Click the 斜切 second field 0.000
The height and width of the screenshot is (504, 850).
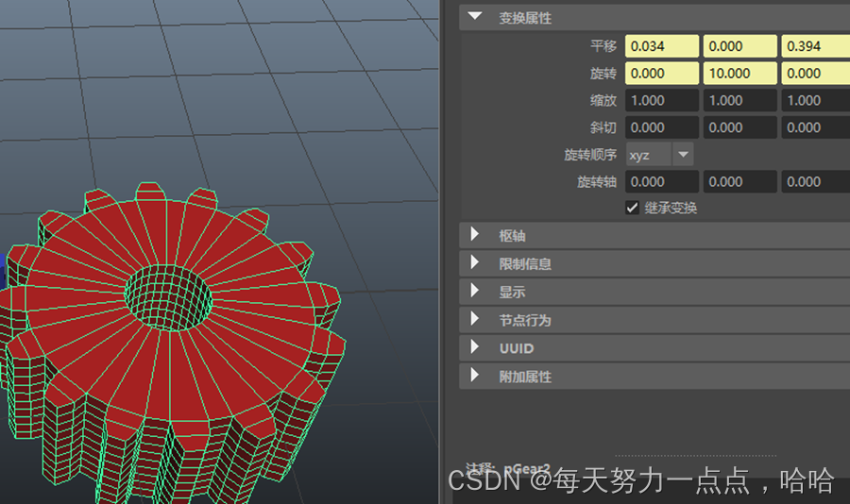point(739,127)
